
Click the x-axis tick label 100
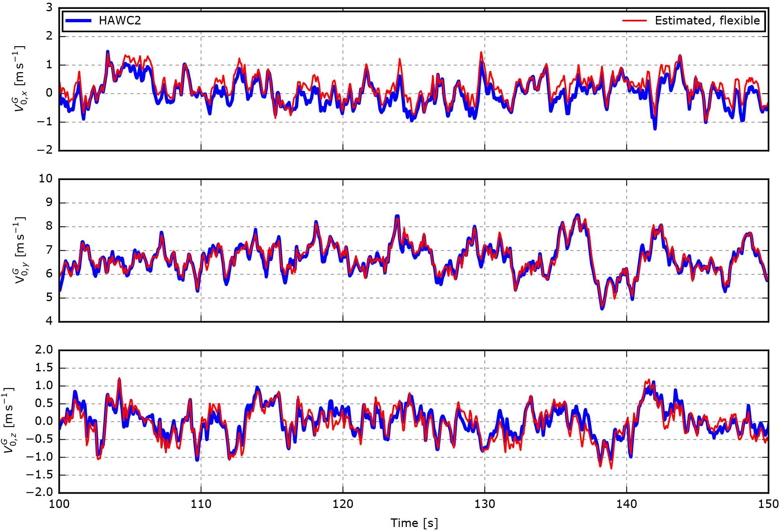click(59, 504)
